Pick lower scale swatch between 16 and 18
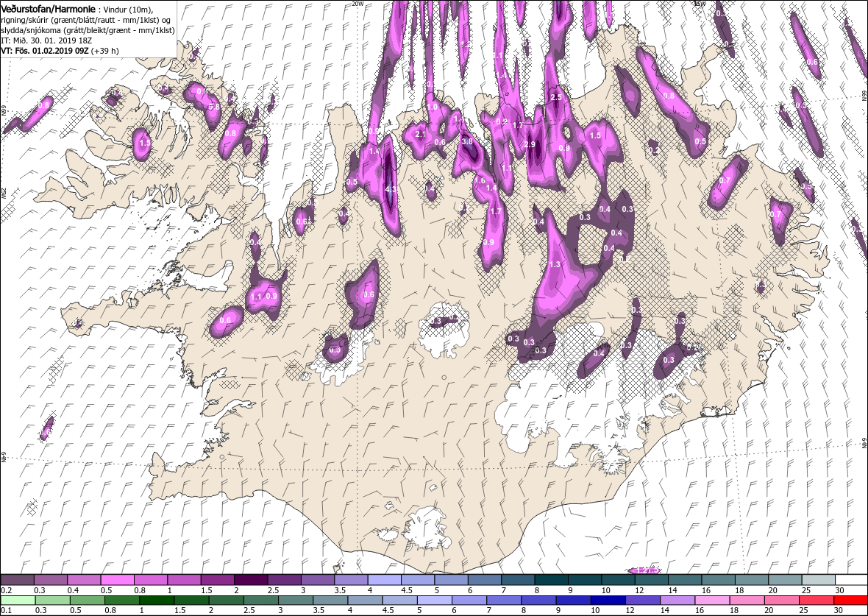This screenshot has width=868, height=616. pos(712,601)
